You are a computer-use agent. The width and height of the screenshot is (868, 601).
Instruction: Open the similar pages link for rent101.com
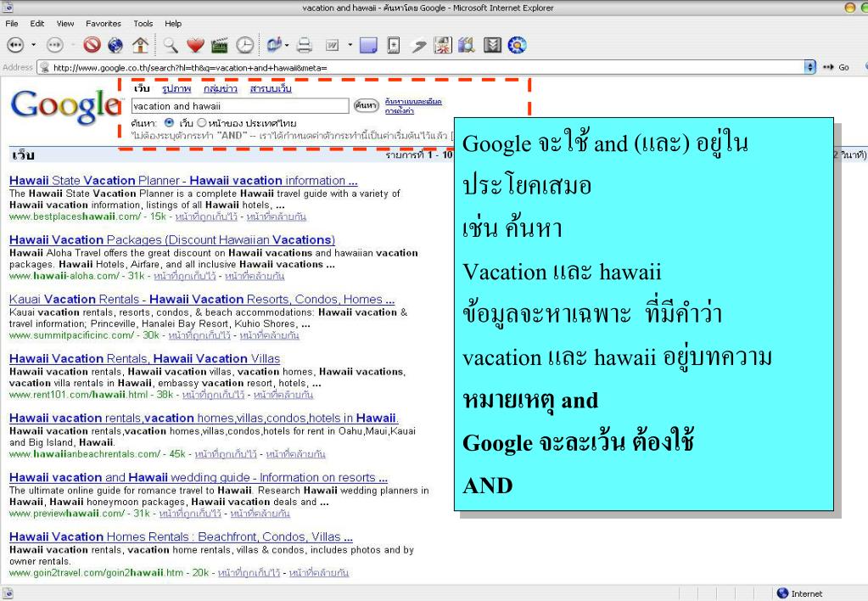point(283,395)
